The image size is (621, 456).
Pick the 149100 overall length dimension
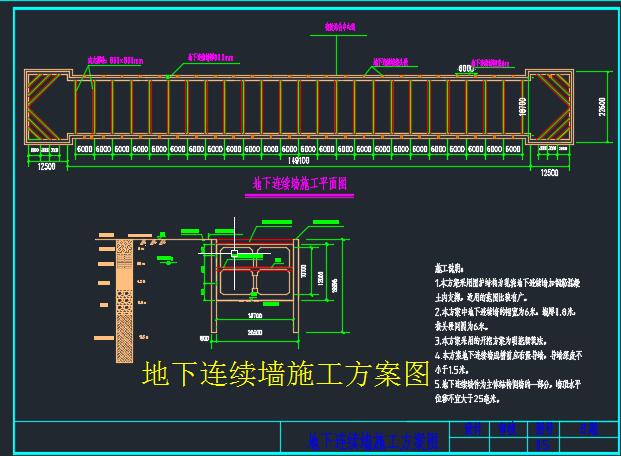[x=301, y=160]
